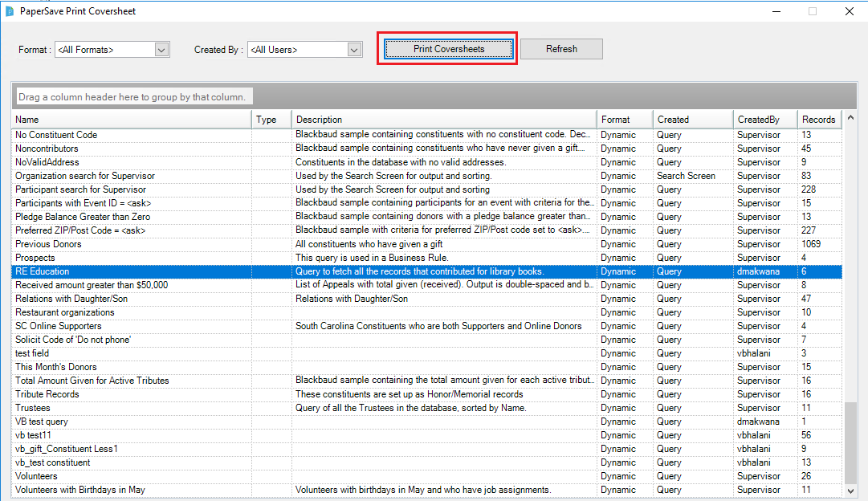Click the Print Coversheets button
Viewport: 868px width, 501px height.
(x=448, y=49)
